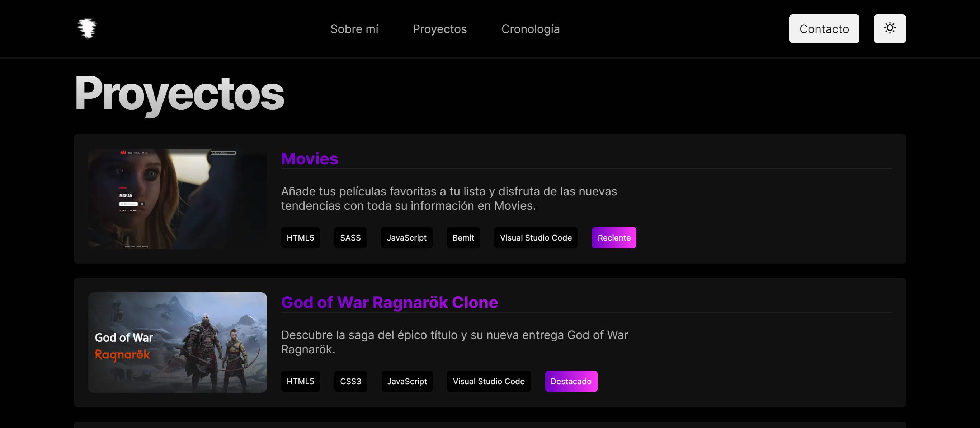The image size is (980, 428).
Task: Go to Proyectos in navigation bar
Action: tap(439, 29)
